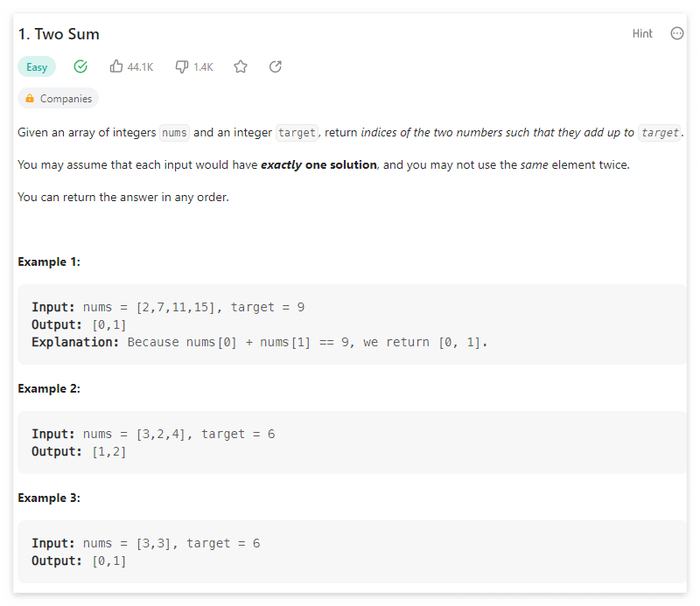This screenshot has width=700, height=606.
Task: Like the problem using the thumbs-up icon
Action: point(116,66)
